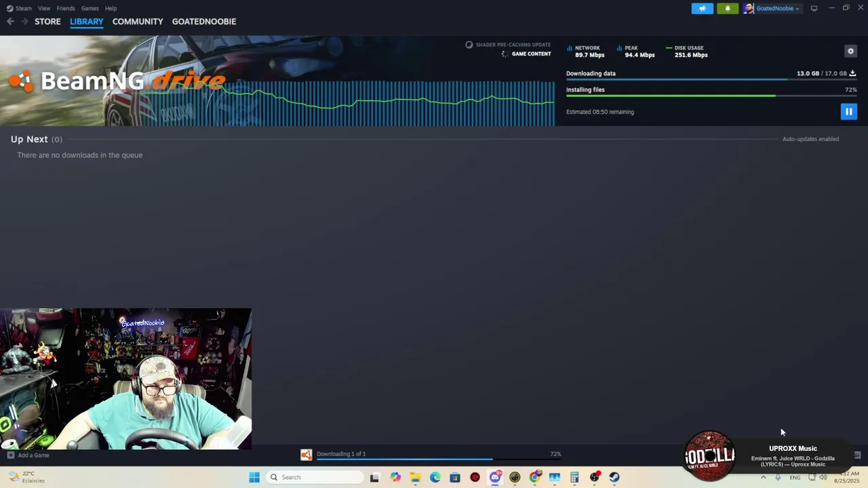Open Calculator in the taskbar
868x488 pixels.
click(x=574, y=477)
